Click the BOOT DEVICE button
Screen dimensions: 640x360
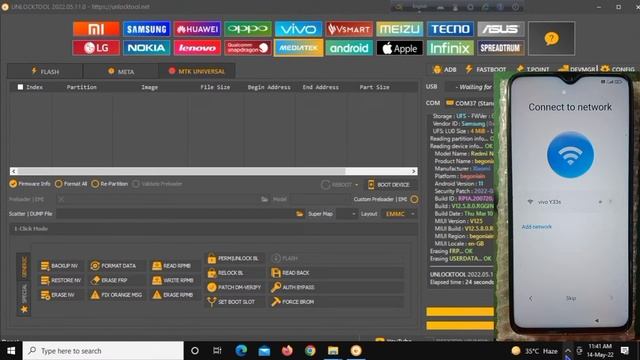click(x=389, y=185)
